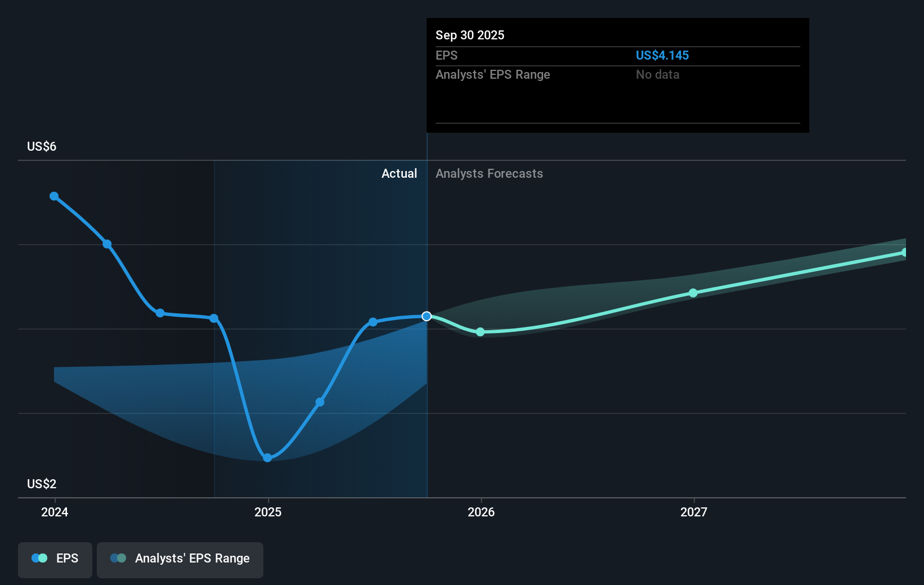Screen dimensions: 924x585
Task: Click the 'Analysts Forecasts' section label
Action: pyautogui.click(x=489, y=174)
